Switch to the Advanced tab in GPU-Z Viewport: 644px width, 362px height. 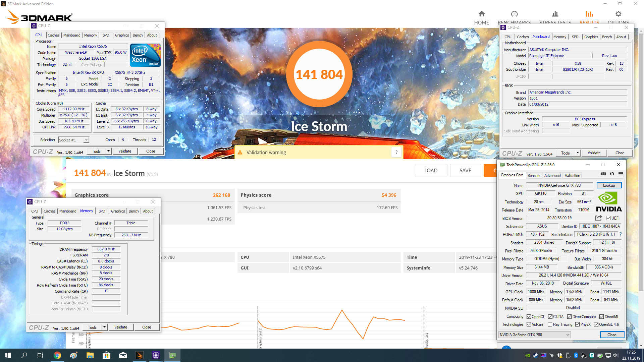click(x=552, y=176)
